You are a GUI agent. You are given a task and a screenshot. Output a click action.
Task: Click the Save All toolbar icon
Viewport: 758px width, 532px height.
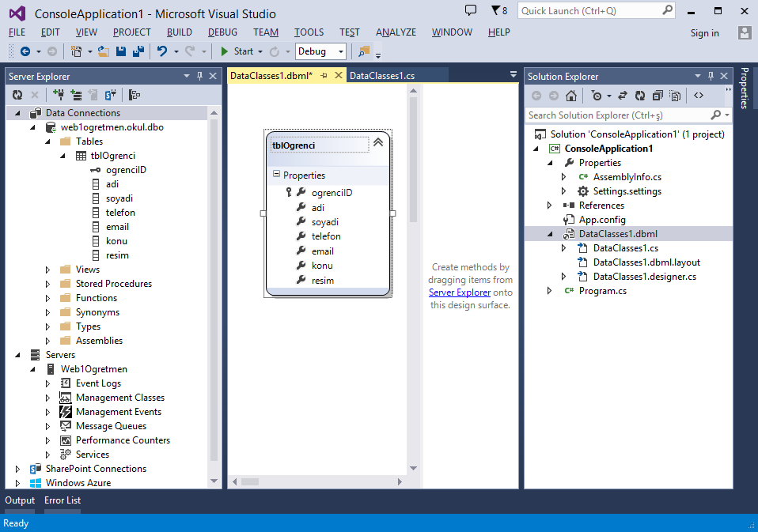[138, 51]
